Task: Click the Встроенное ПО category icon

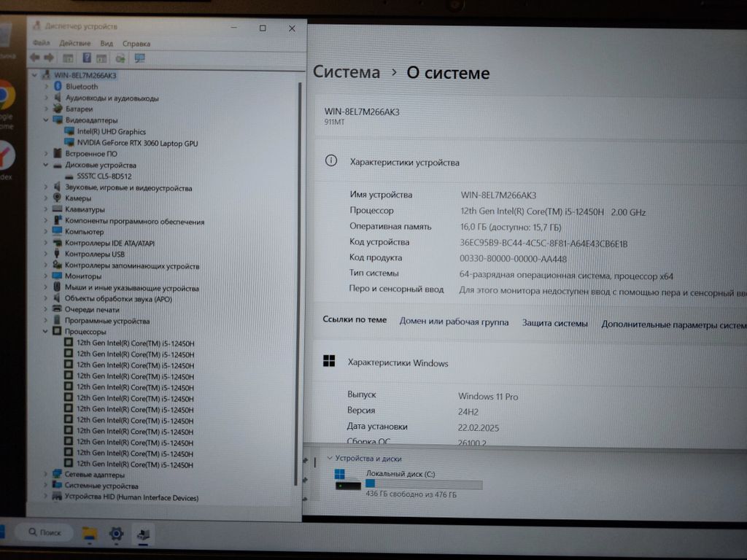Action: pyautogui.click(x=58, y=153)
